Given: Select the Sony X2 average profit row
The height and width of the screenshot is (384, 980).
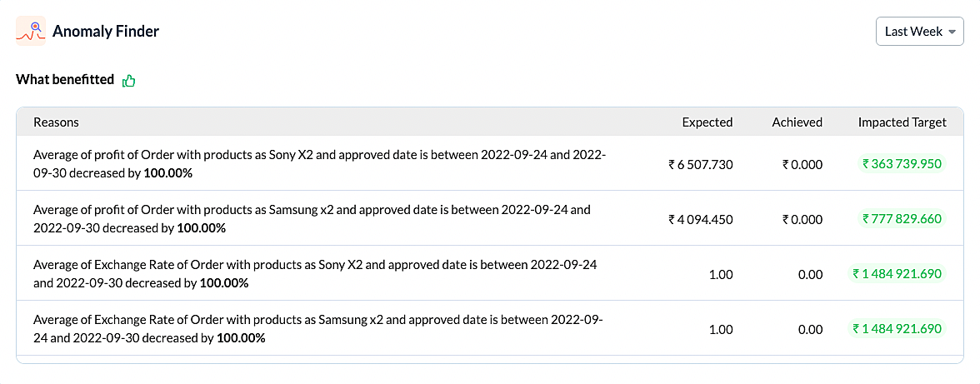Looking at the screenshot, I should click(320, 164).
